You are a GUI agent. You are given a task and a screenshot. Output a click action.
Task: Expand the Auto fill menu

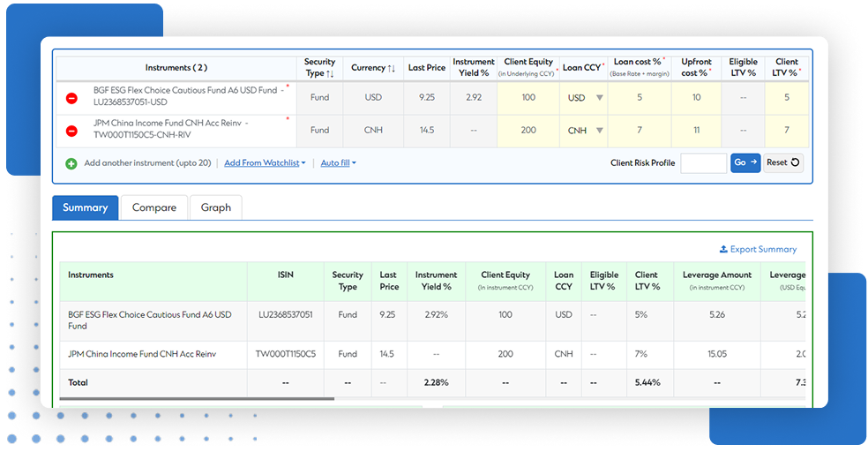tap(338, 162)
